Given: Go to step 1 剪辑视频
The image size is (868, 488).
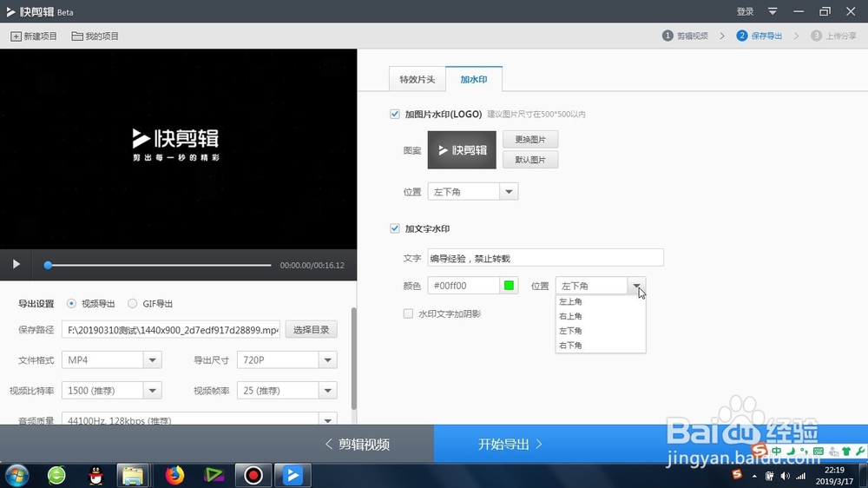Looking at the screenshot, I should click(x=686, y=36).
